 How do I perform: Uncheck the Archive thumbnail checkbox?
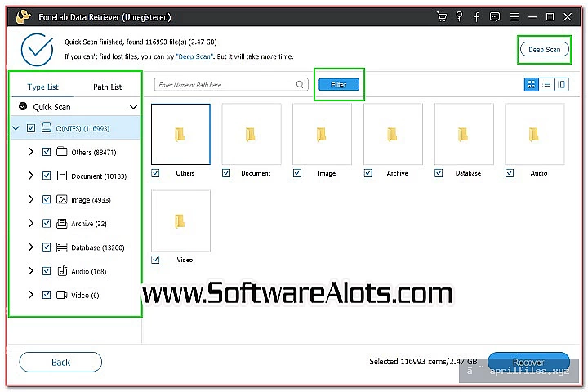(x=367, y=173)
